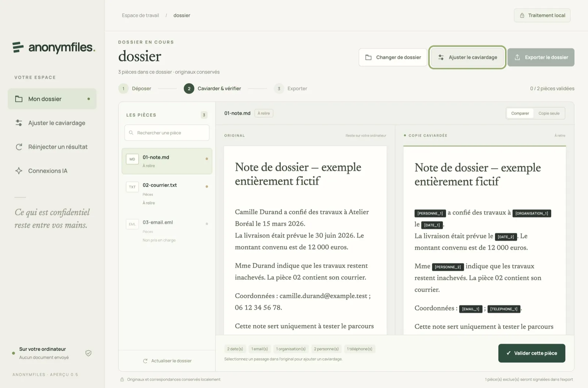Click the Réinjecter un résultat refresh icon
588x388 pixels.
(19, 147)
